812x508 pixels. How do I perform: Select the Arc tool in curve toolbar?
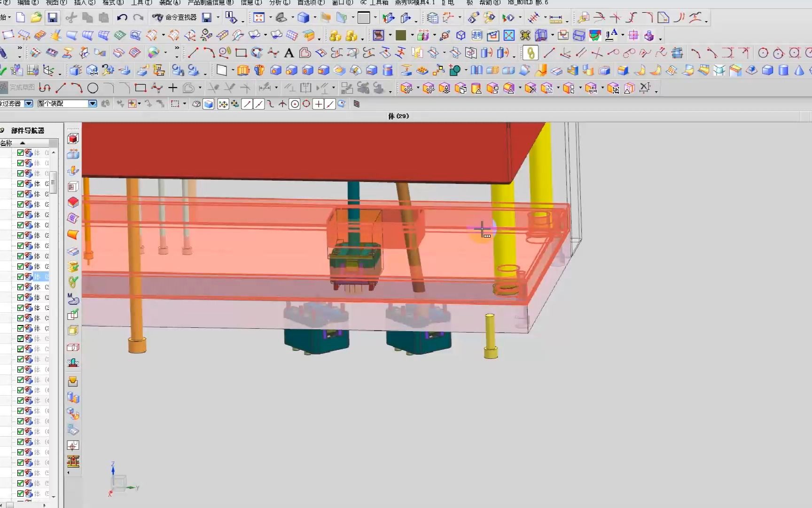[x=209, y=53]
